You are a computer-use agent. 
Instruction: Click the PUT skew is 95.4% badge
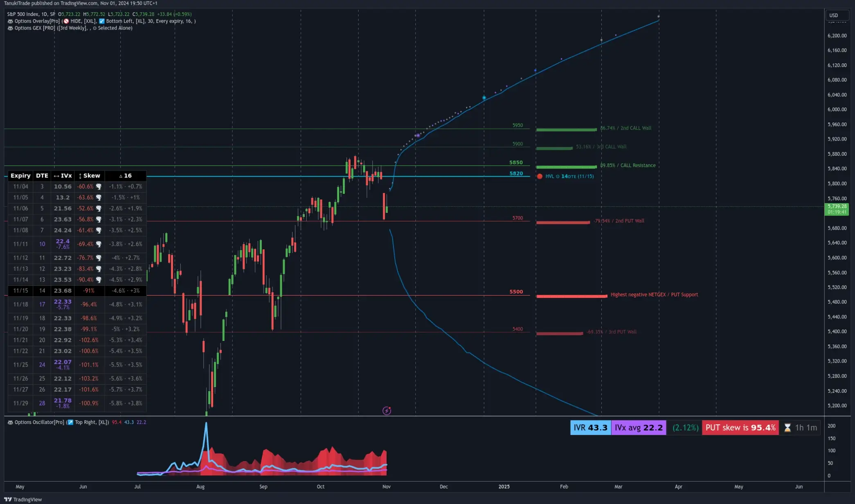coord(740,428)
